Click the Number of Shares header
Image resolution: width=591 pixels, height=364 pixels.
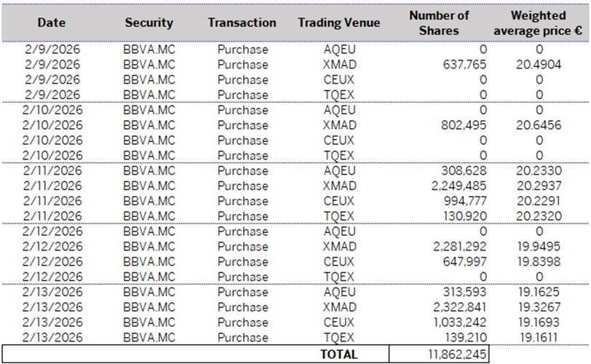(x=439, y=23)
